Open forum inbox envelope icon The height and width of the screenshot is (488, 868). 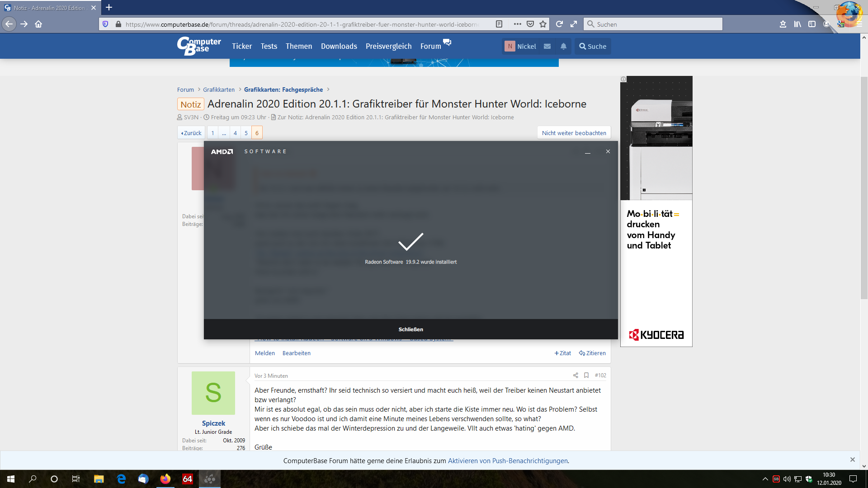tap(547, 47)
